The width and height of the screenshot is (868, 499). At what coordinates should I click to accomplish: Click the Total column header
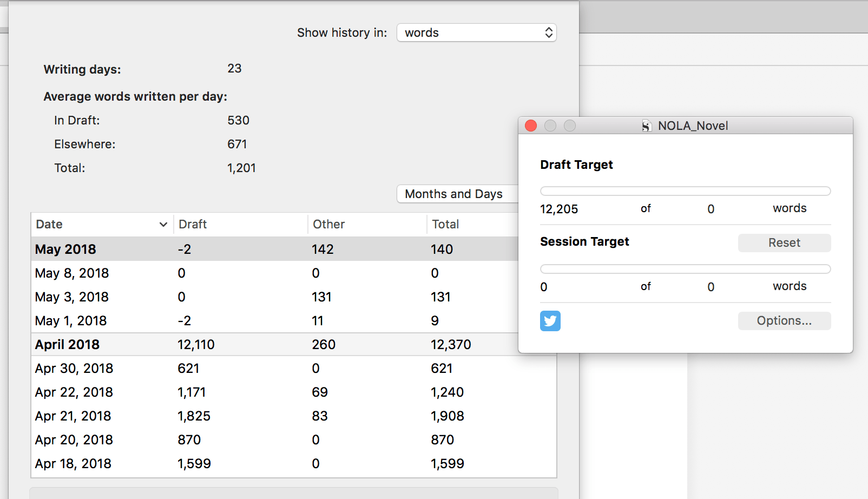[445, 225]
